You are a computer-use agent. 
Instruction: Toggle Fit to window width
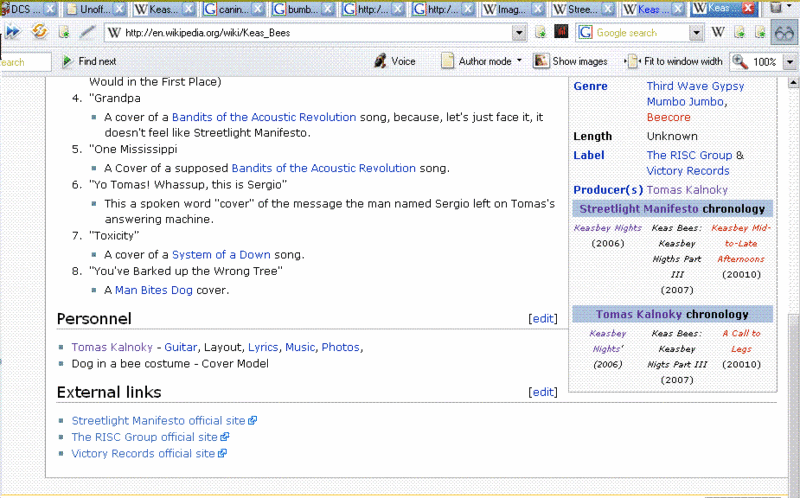click(x=673, y=61)
